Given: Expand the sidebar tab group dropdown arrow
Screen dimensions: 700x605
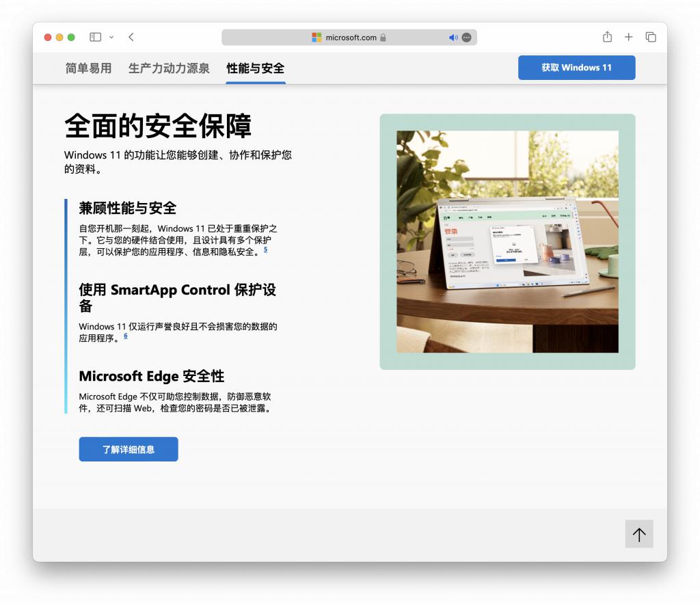Looking at the screenshot, I should (x=111, y=37).
